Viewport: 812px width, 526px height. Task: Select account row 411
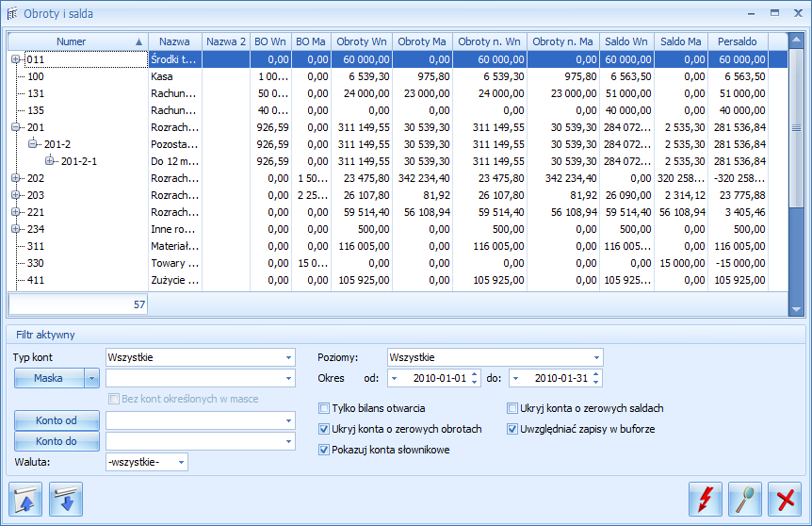click(x=398, y=280)
